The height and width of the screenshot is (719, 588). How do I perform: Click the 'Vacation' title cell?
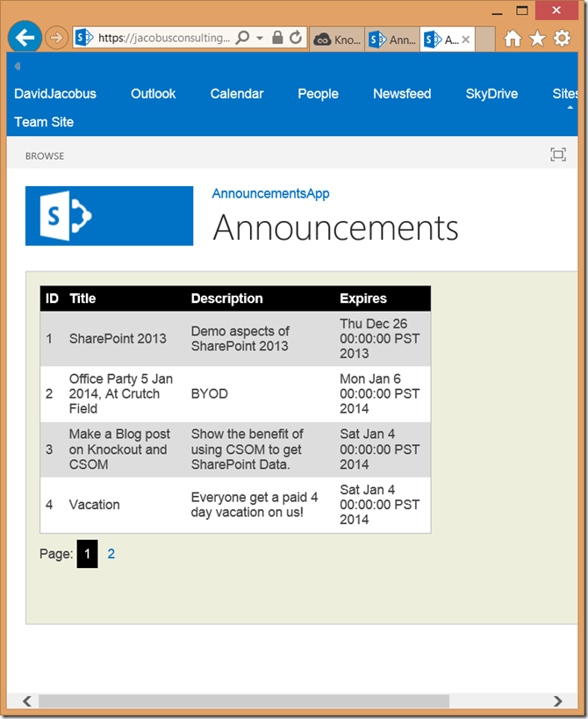coord(95,505)
